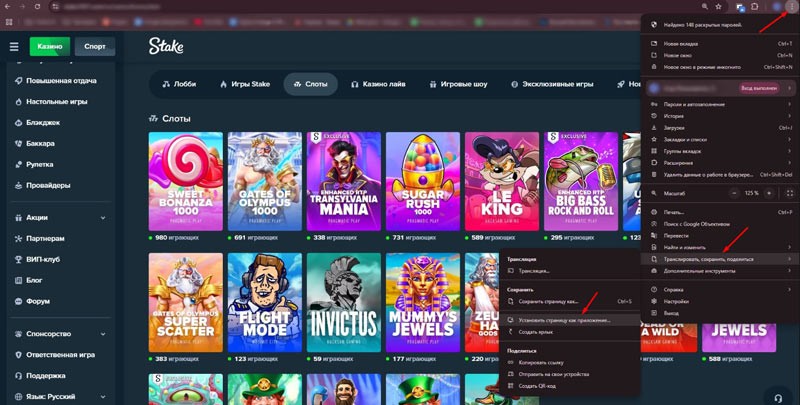Click the Extensions puzzle icon in toolbar

(754, 6)
